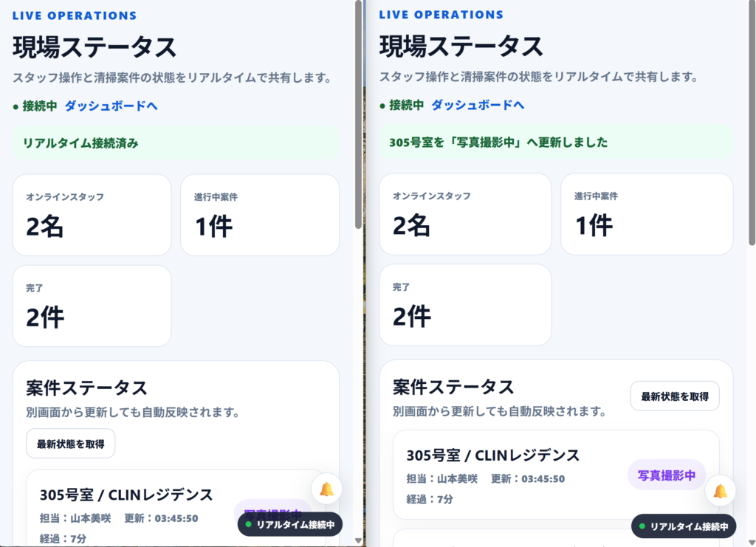Click the 完了 2件 card in left pane
The height and width of the screenshot is (547, 756).
pyautogui.click(x=92, y=306)
